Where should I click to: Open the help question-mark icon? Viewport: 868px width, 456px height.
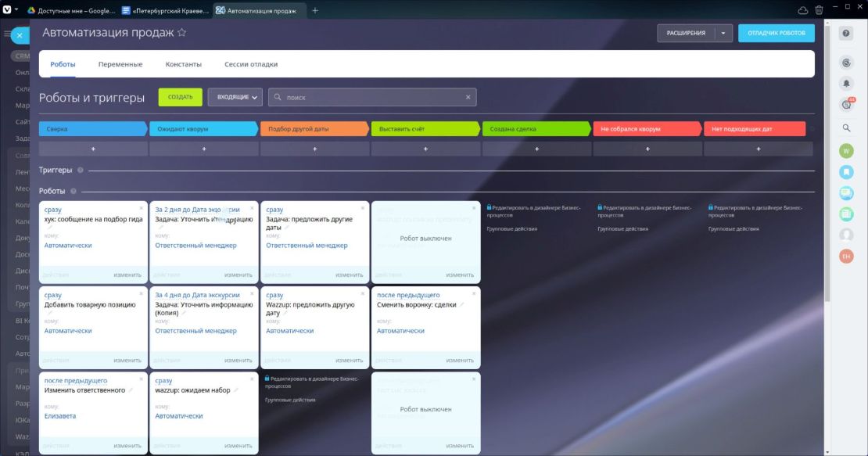click(x=846, y=33)
